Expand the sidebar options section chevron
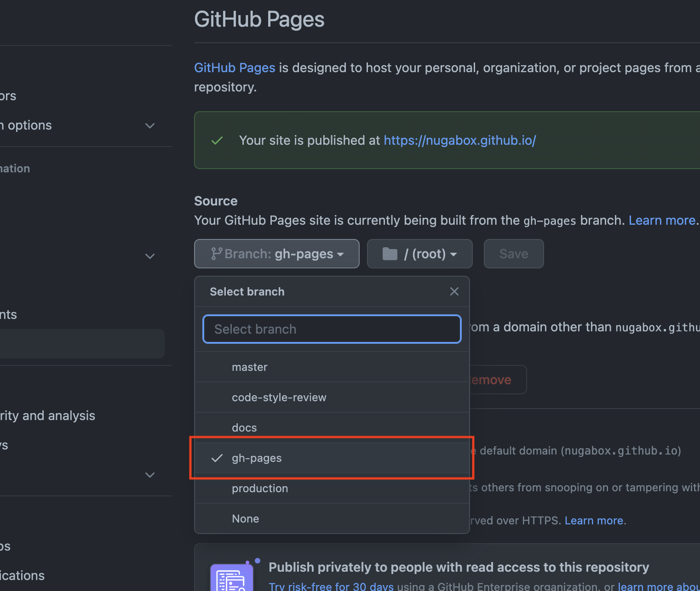 [150, 125]
